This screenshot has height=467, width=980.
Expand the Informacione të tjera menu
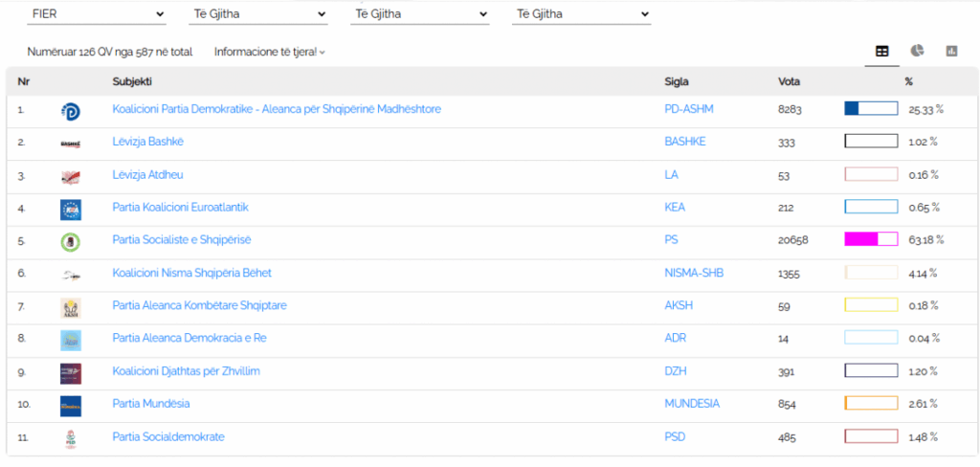(269, 52)
